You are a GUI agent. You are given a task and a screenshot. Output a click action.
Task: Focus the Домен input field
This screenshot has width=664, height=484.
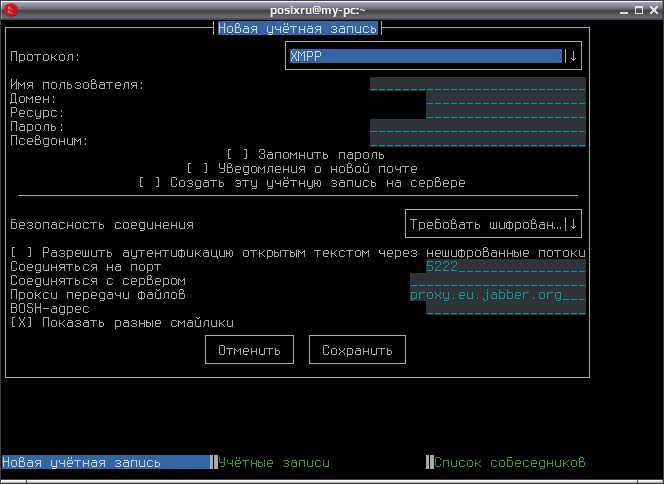[x=506, y=98]
